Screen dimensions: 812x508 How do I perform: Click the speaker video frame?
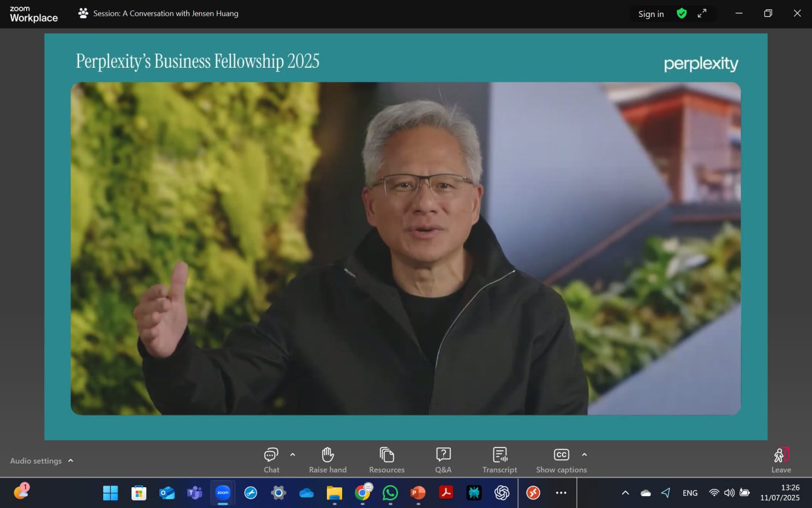point(405,249)
